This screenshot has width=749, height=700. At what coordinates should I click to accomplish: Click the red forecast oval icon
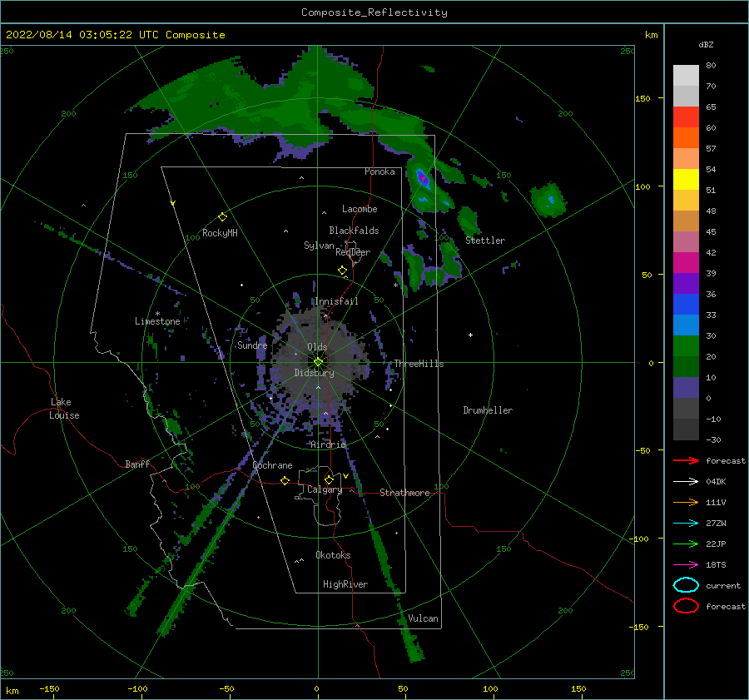point(686,606)
